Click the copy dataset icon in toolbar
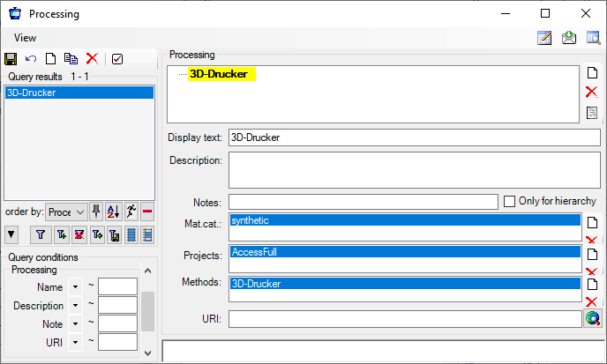This screenshot has height=364, width=607. tap(71, 58)
